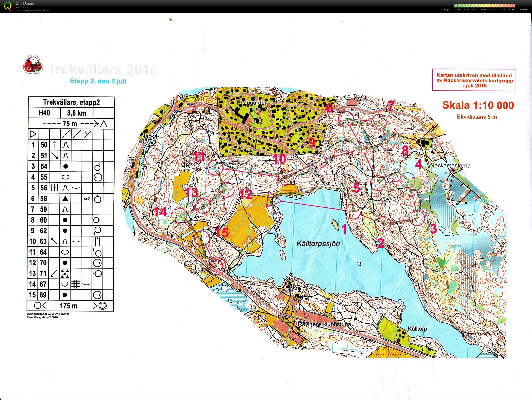Click the finish double-circle symbol in table
Viewport: 532px width, 400px height.
pos(103,306)
